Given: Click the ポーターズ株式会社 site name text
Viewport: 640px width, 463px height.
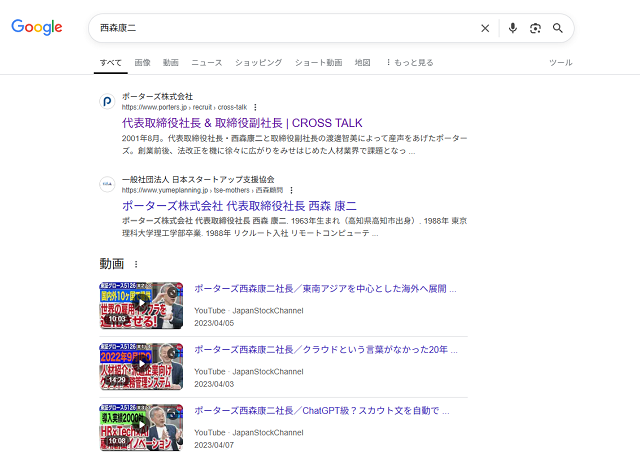Looking at the screenshot, I should (x=157, y=96).
